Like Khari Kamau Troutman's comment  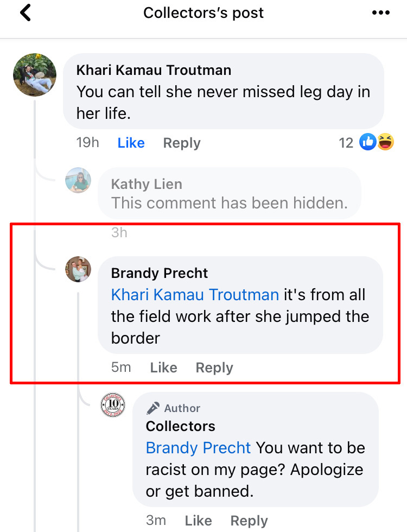pos(130,142)
